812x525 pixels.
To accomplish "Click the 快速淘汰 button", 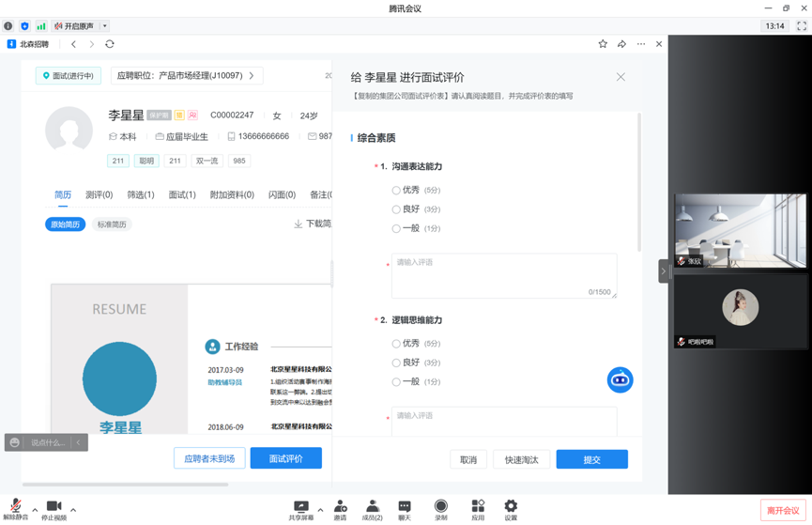I will tap(521, 459).
